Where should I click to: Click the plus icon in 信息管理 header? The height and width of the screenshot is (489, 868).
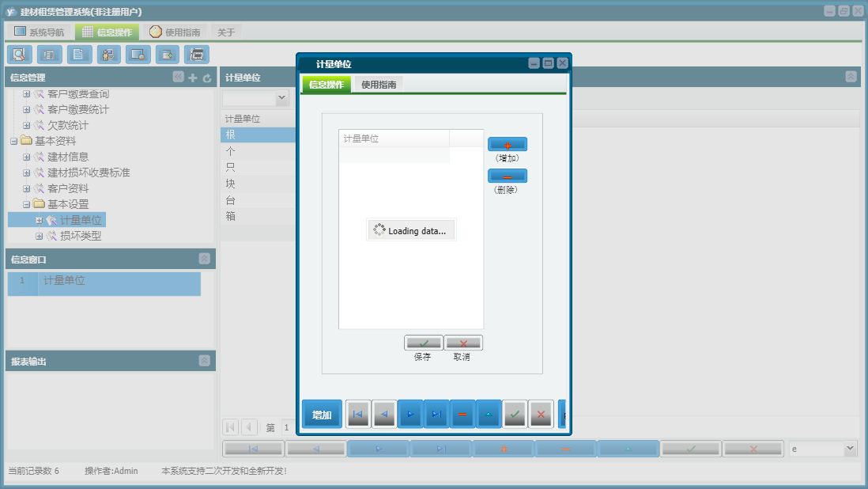point(193,78)
